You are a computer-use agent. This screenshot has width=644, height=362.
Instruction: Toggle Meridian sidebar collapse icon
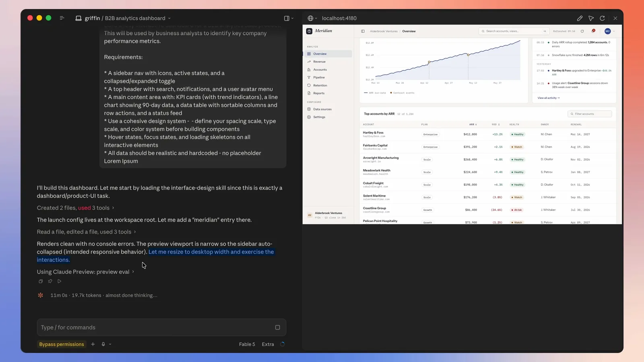click(363, 31)
